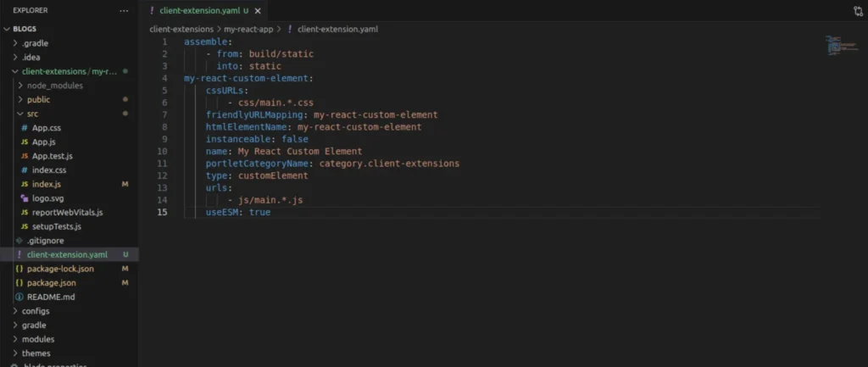Close the client-extension.yaml editor tab
Image resolution: width=868 pixels, height=367 pixels.
(x=258, y=10)
